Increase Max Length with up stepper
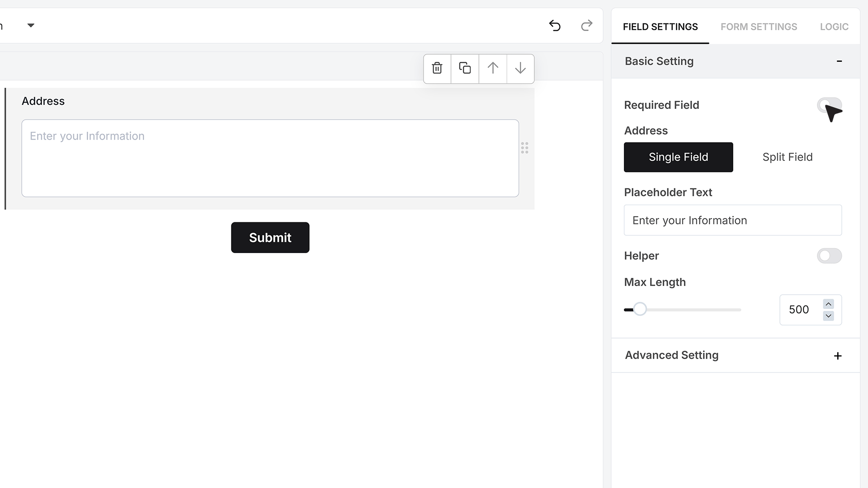 [828, 304]
